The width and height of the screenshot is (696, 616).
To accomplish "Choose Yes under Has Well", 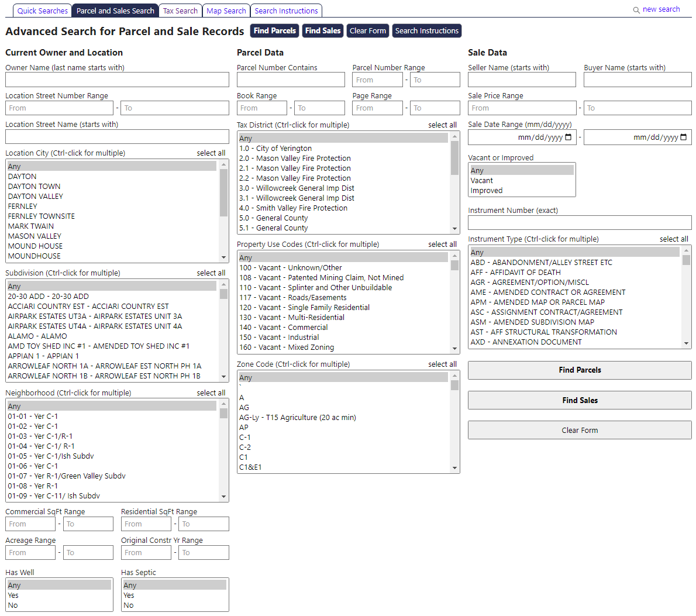I will 13,596.
